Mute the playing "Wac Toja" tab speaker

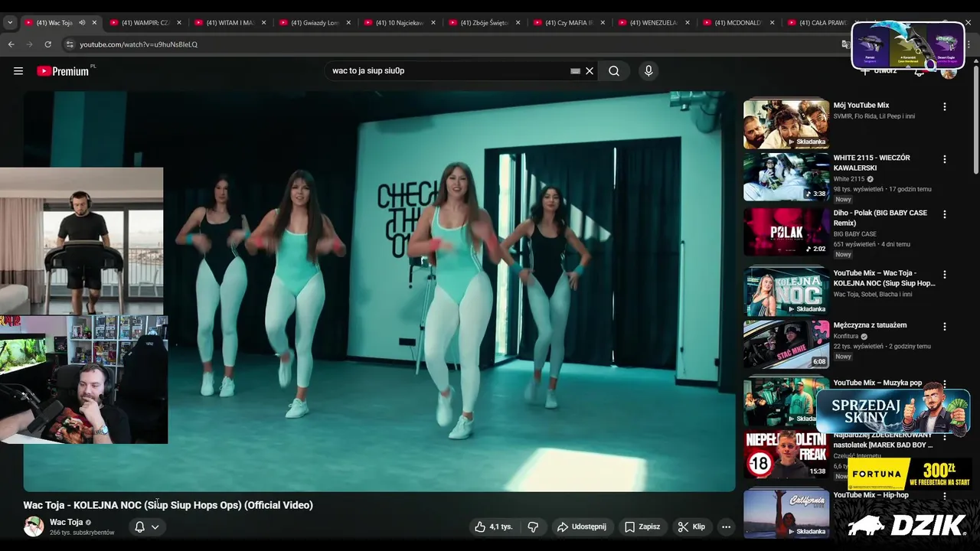82,23
